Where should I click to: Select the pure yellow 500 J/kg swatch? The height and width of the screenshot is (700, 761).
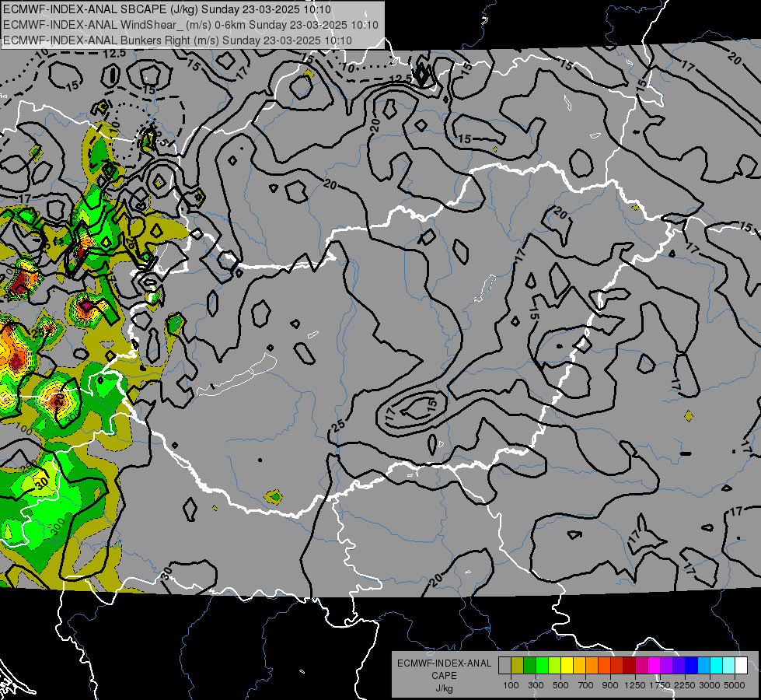point(567,666)
